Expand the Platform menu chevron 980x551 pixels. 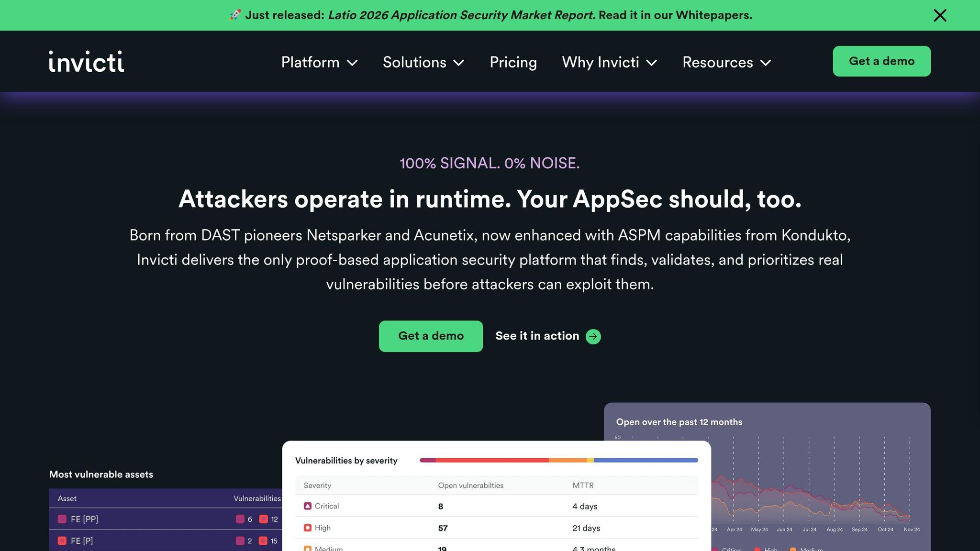352,63
